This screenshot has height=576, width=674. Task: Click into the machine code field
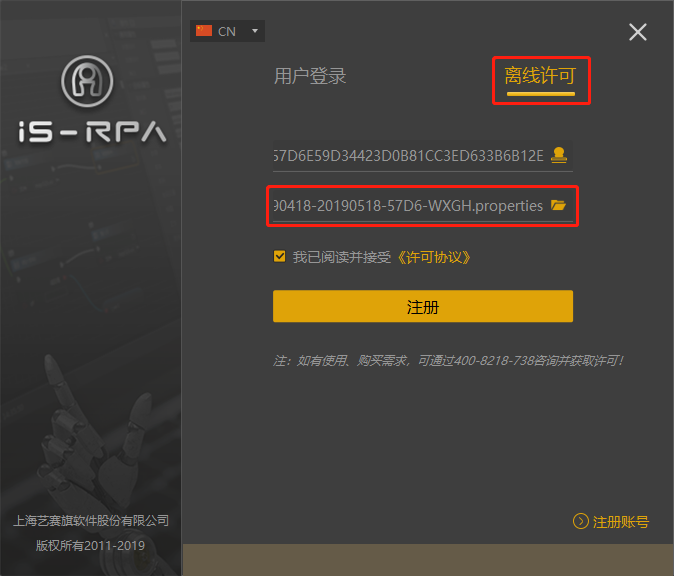click(x=408, y=155)
